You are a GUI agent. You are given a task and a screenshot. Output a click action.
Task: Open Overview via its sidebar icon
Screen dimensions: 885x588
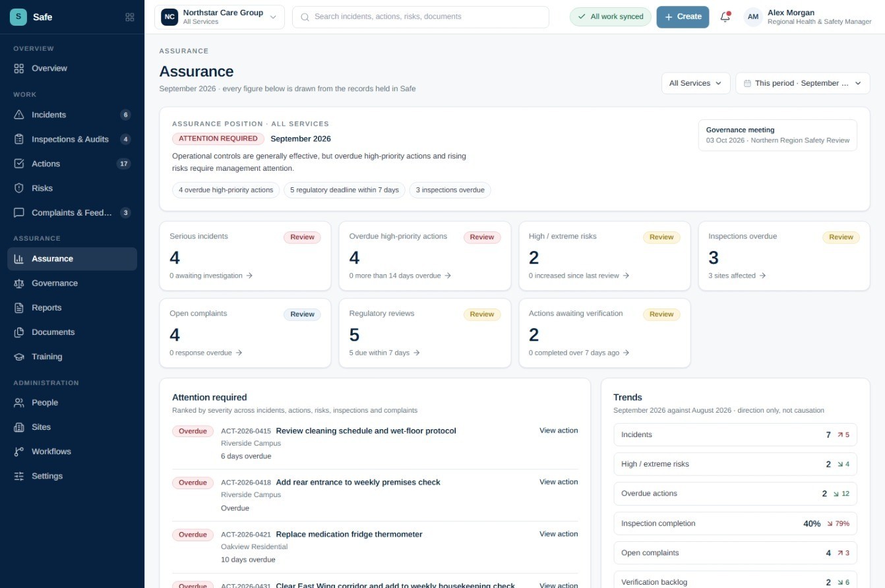pyautogui.click(x=19, y=69)
